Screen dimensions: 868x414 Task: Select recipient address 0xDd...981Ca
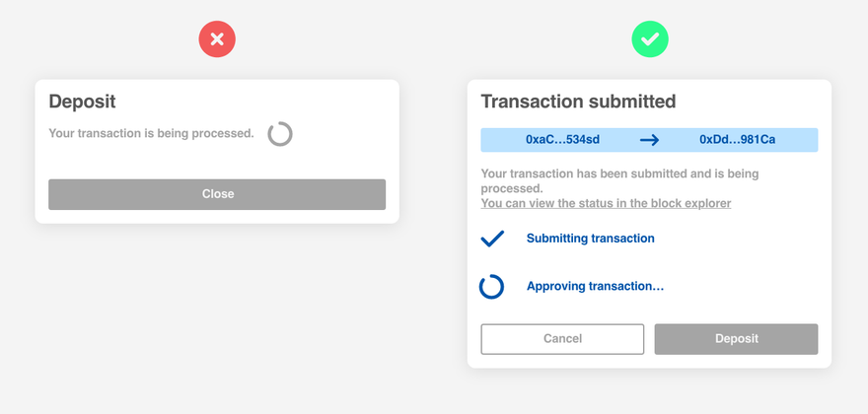(x=738, y=139)
